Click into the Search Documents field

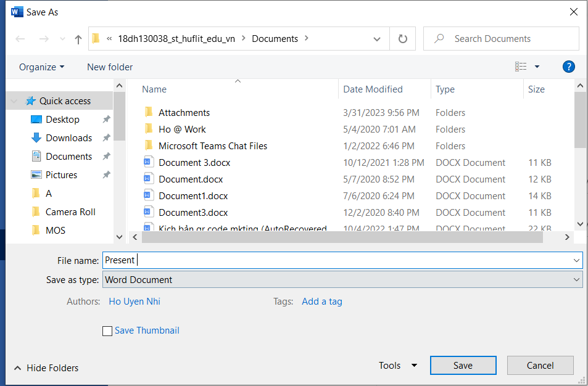point(501,39)
